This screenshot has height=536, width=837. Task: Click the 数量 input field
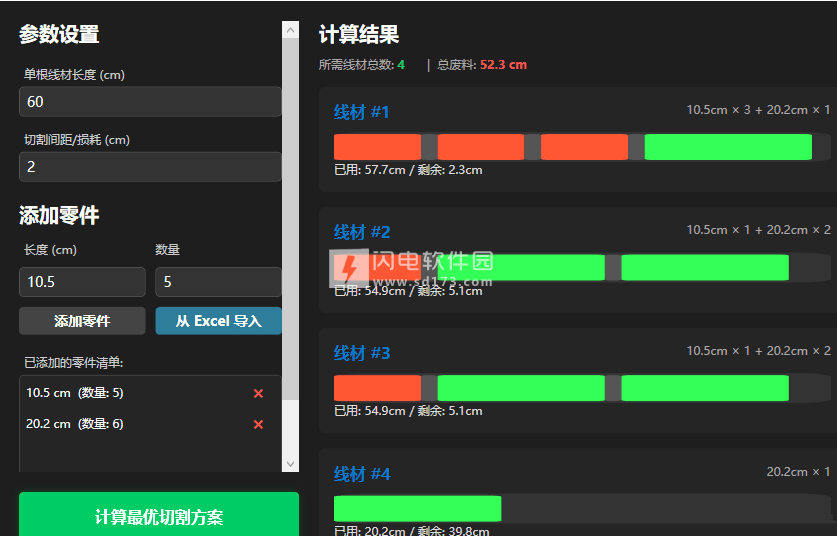click(217, 282)
